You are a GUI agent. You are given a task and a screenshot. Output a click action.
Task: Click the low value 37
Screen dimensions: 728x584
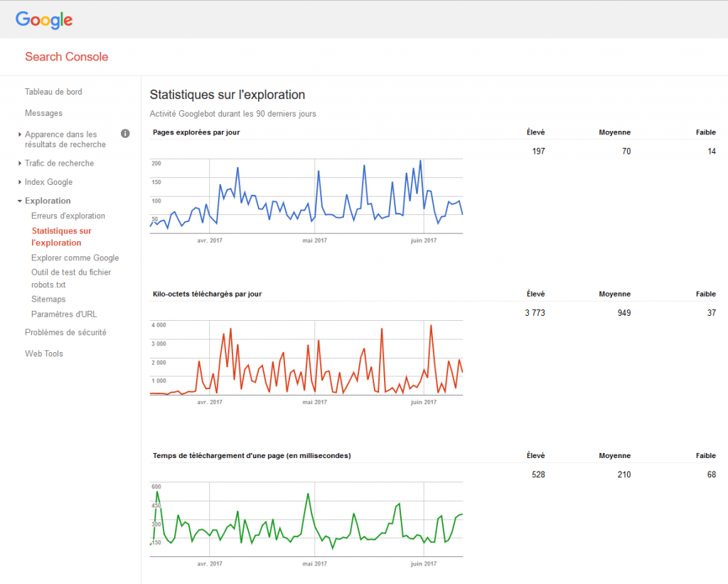click(712, 313)
